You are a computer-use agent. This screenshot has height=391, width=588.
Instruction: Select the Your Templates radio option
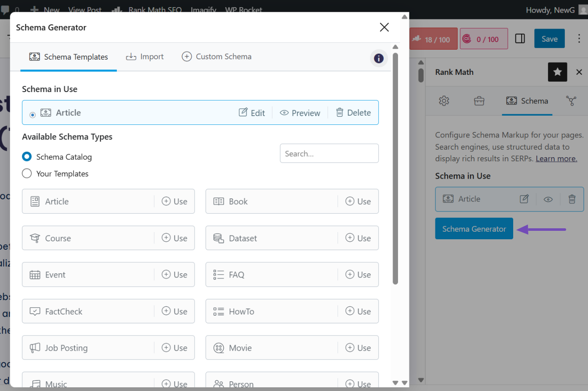click(27, 174)
